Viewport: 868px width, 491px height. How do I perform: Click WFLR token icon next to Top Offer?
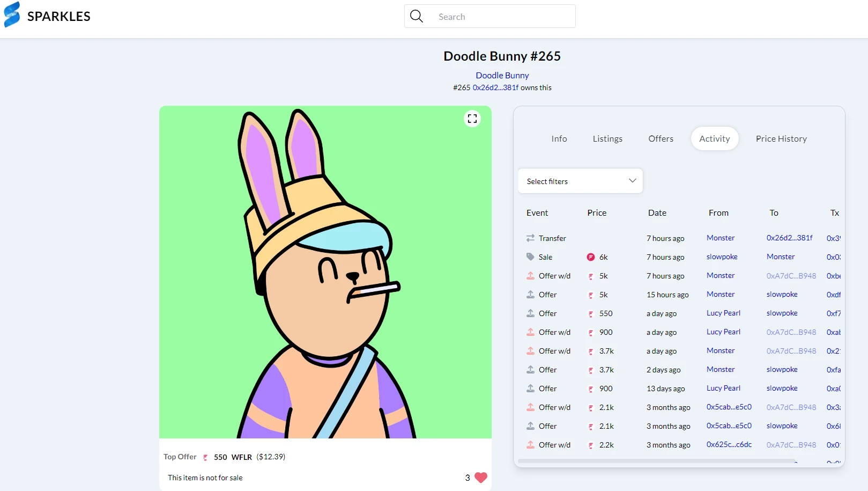point(205,457)
